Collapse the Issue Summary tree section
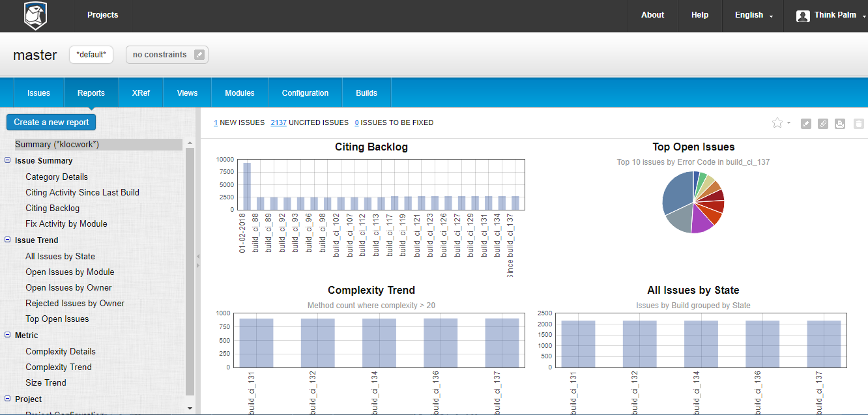This screenshot has width=868, height=415. pyautogui.click(x=8, y=161)
